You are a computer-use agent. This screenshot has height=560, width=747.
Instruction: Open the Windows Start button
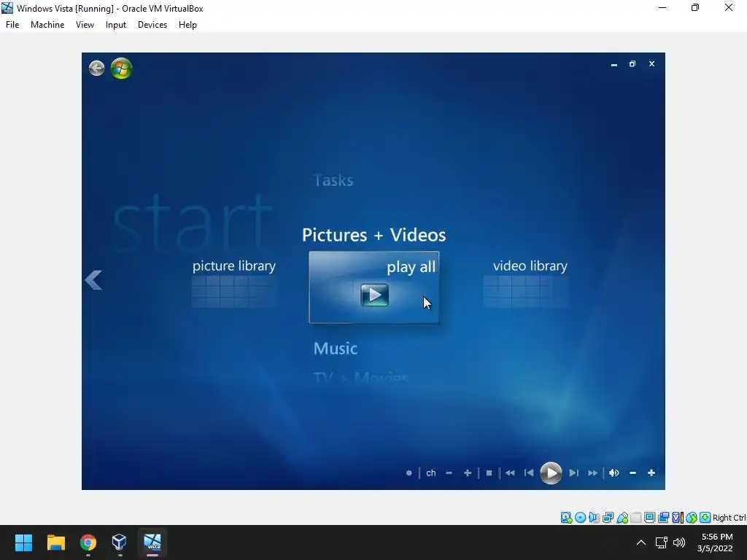click(x=24, y=542)
